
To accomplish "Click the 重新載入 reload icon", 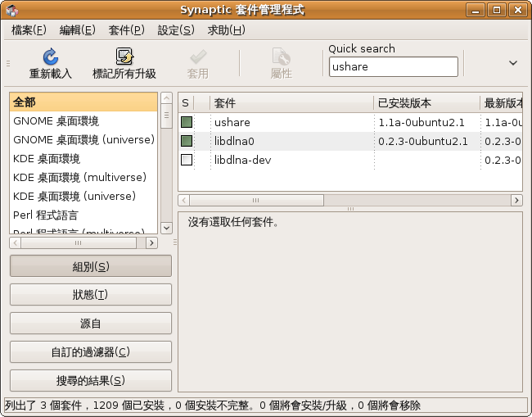I will (x=50, y=57).
